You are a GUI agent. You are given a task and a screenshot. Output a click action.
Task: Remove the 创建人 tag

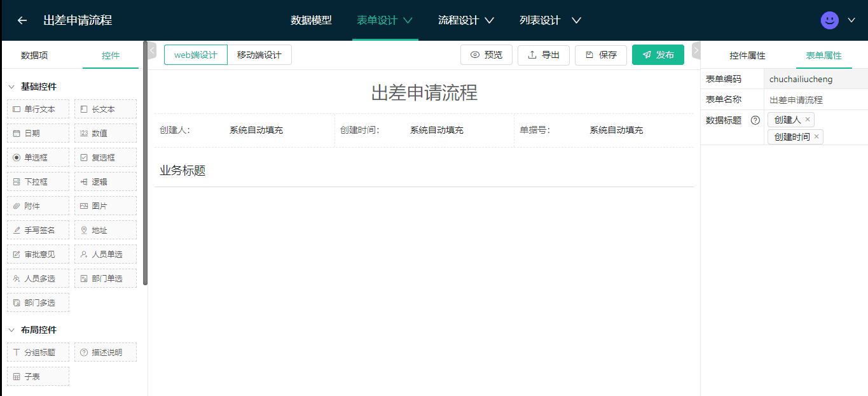click(808, 120)
